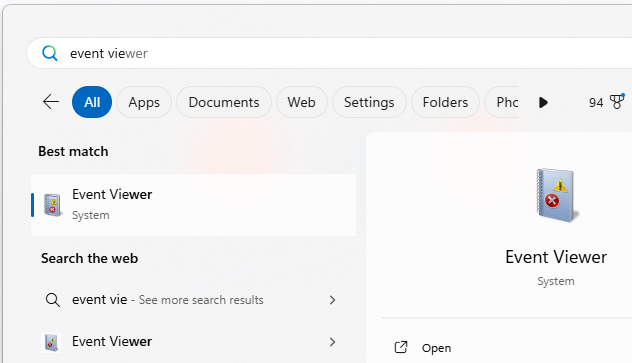The width and height of the screenshot is (632, 363).
Task: Click Event Viewer notebook icon in best match
Action: tap(52, 205)
